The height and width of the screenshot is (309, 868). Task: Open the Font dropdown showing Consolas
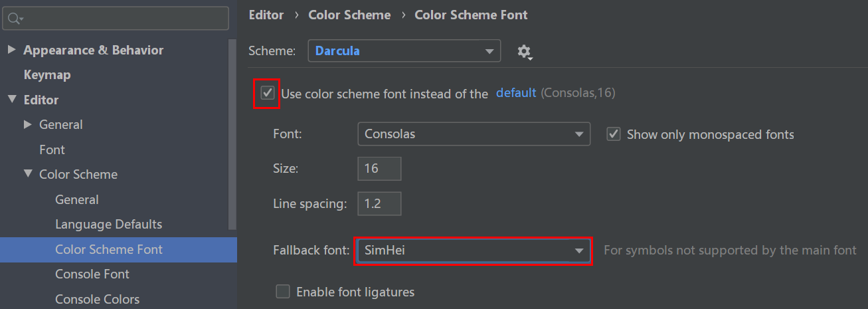pyautogui.click(x=474, y=134)
